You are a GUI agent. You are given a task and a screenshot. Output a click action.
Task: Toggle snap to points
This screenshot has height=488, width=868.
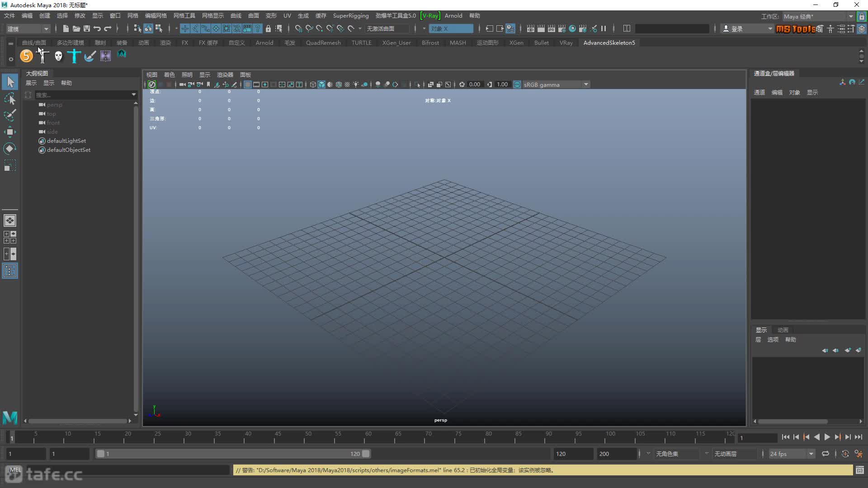[320, 28]
